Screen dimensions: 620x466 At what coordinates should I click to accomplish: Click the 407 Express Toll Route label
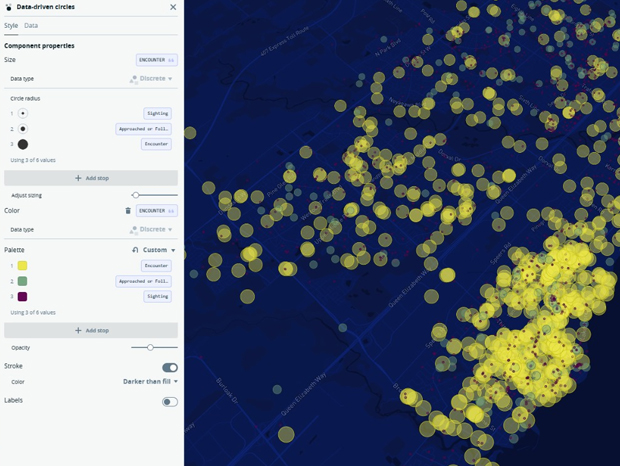(x=284, y=41)
